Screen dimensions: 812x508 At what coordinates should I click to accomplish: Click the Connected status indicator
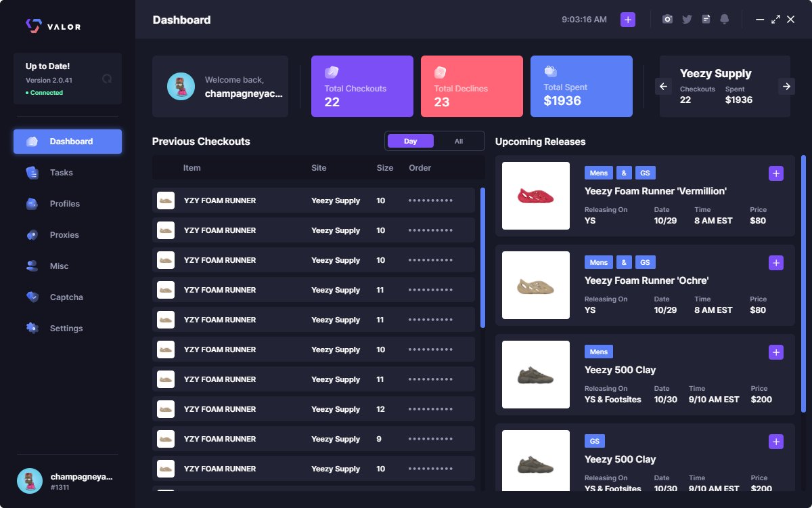tap(44, 93)
